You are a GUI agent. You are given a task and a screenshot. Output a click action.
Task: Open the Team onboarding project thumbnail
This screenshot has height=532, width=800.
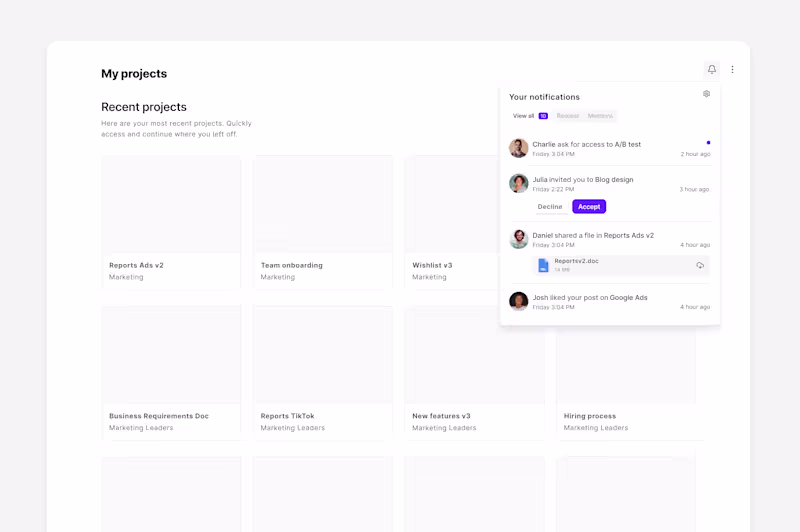tap(322, 204)
